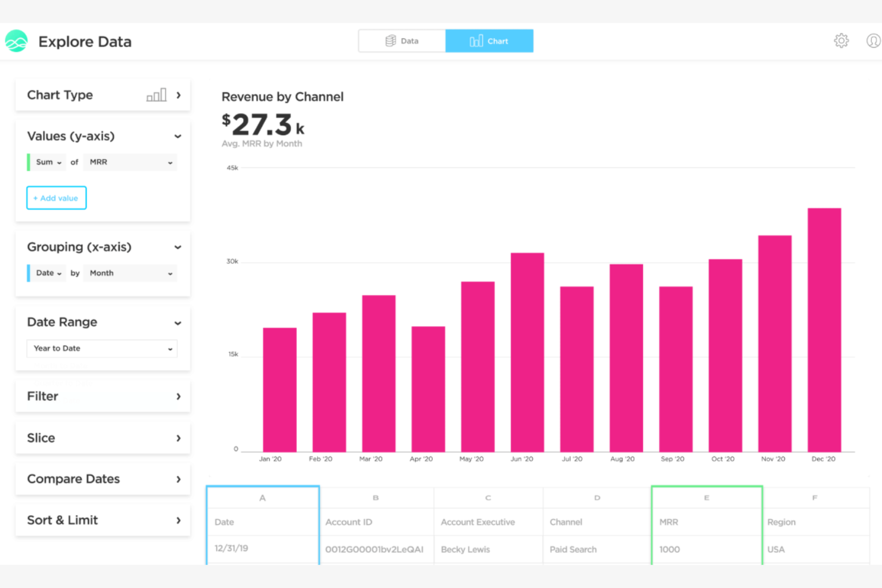This screenshot has width=882, height=588.
Task: Select the green-highlighted MRR column header
Action: [706, 497]
